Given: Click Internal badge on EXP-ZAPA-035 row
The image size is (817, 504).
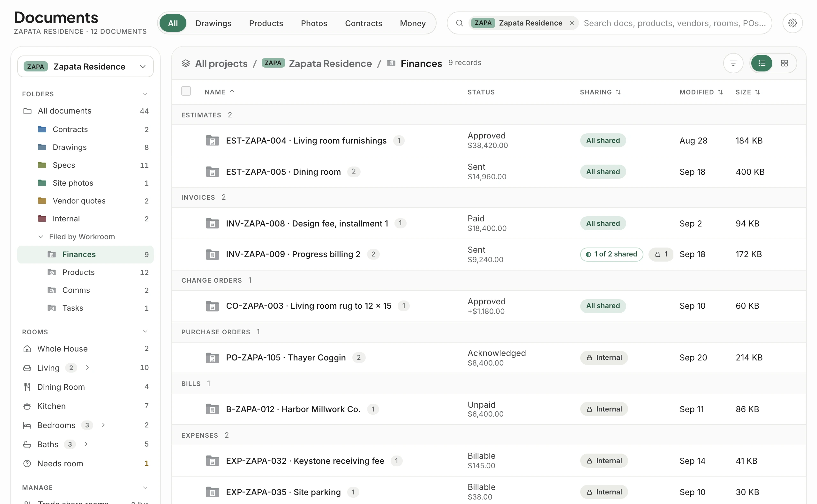Looking at the screenshot, I should click(604, 492).
